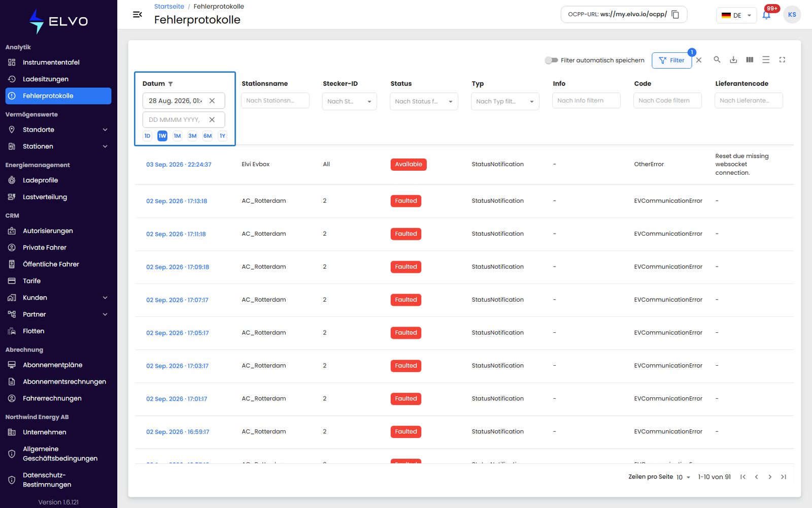
Task: Open table search with the magnifier icon
Action: 717,59
